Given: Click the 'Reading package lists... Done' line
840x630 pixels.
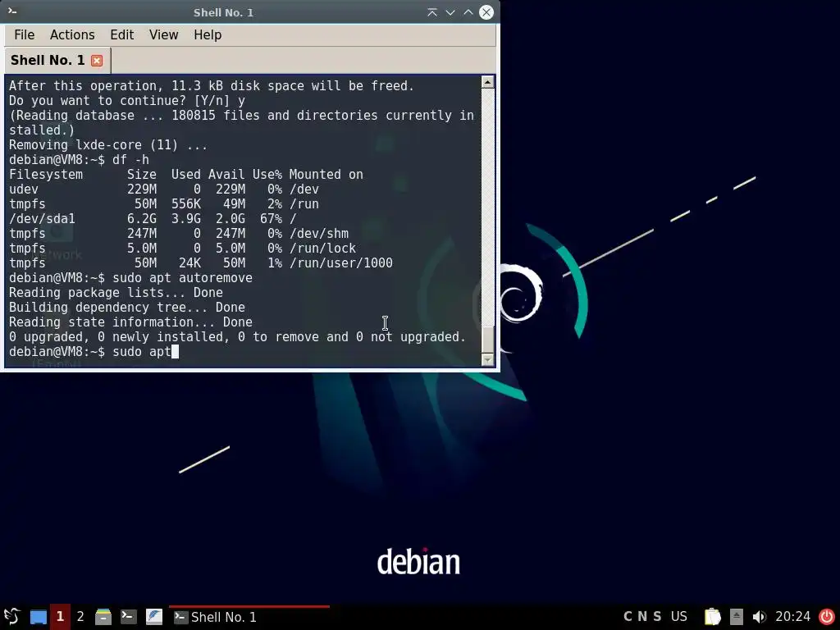Looking at the screenshot, I should 116,293.
